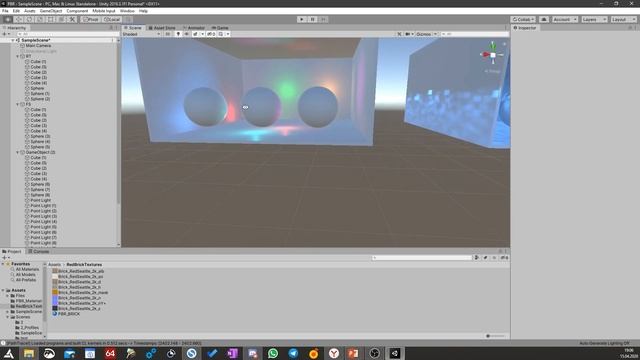Open the Shaded draw mode dropdown
Screen dimensions: 640x360
click(141, 34)
